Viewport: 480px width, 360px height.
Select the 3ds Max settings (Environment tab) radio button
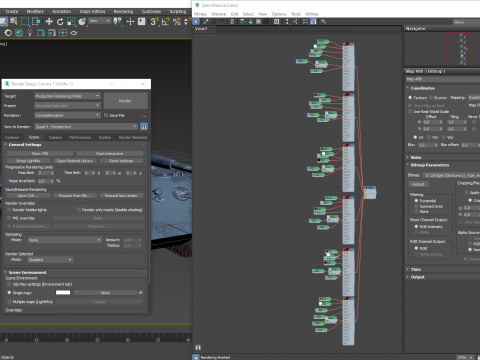tap(9, 284)
